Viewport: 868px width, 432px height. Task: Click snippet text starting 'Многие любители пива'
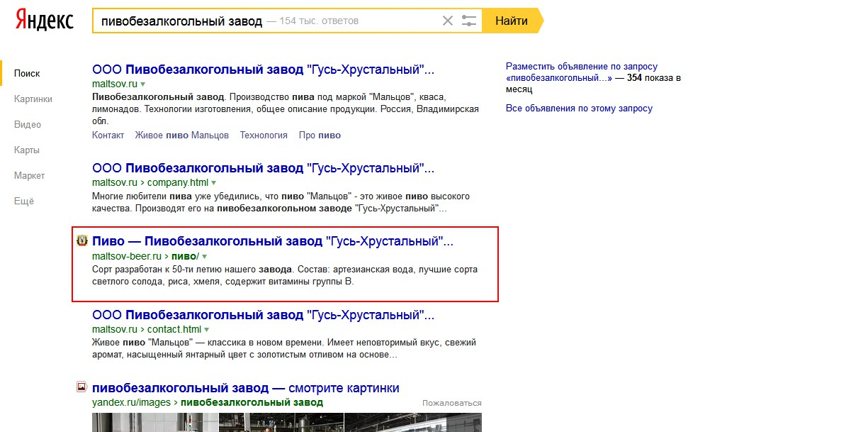(281, 202)
